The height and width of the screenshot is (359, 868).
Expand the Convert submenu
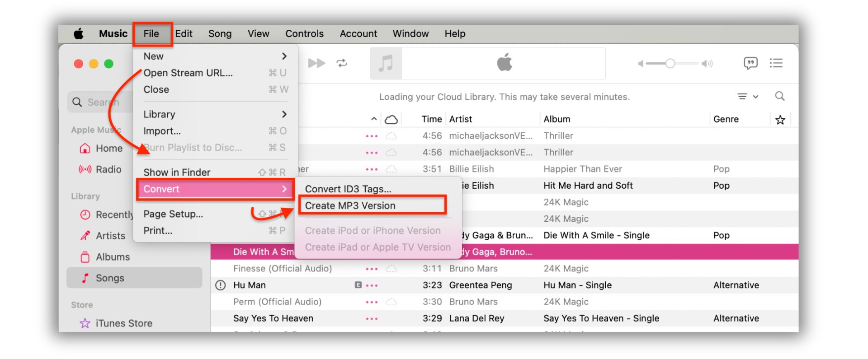click(x=215, y=189)
